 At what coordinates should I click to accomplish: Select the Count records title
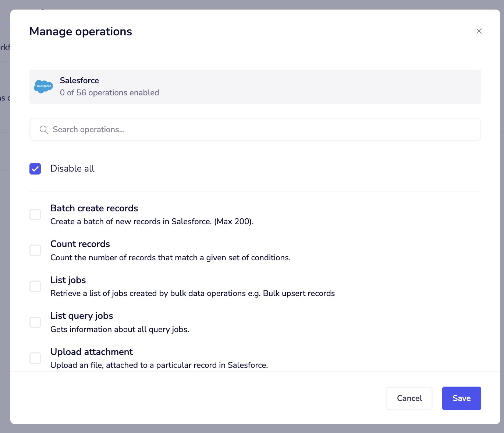point(80,244)
